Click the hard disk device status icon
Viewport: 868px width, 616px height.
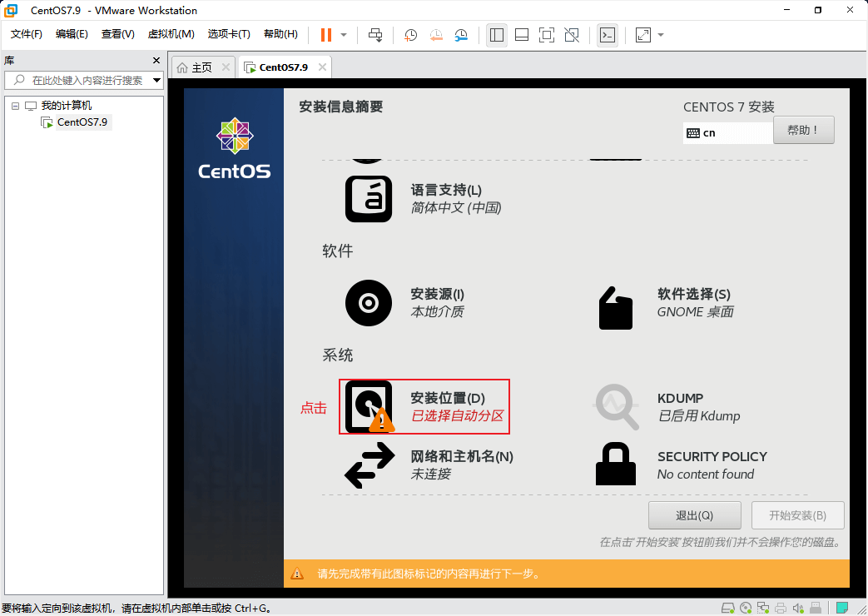tap(728, 609)
